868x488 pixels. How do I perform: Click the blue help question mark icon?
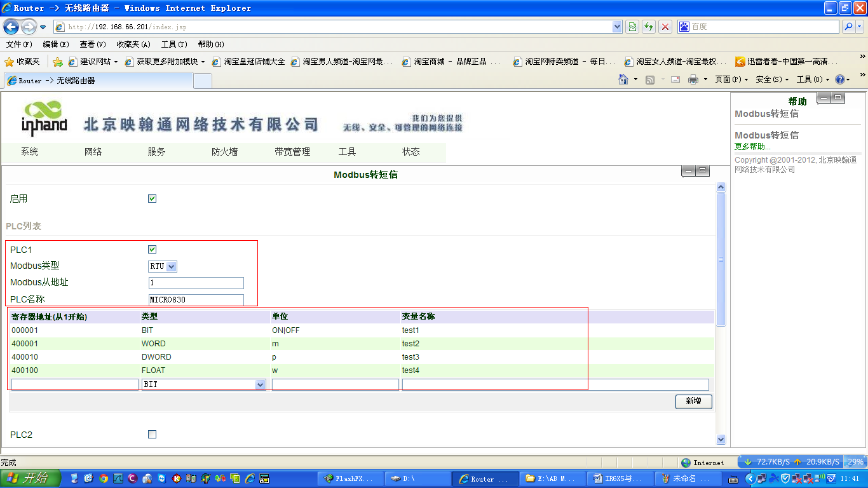coord(839,79)
